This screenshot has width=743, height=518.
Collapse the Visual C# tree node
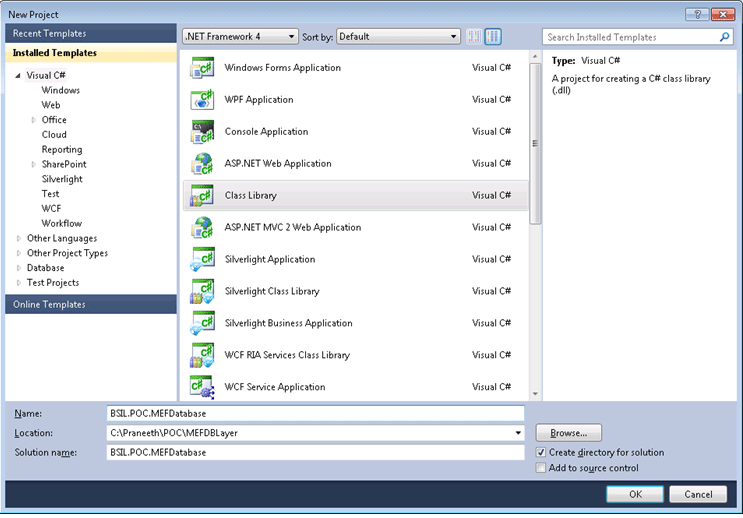(x=18, y=75)
